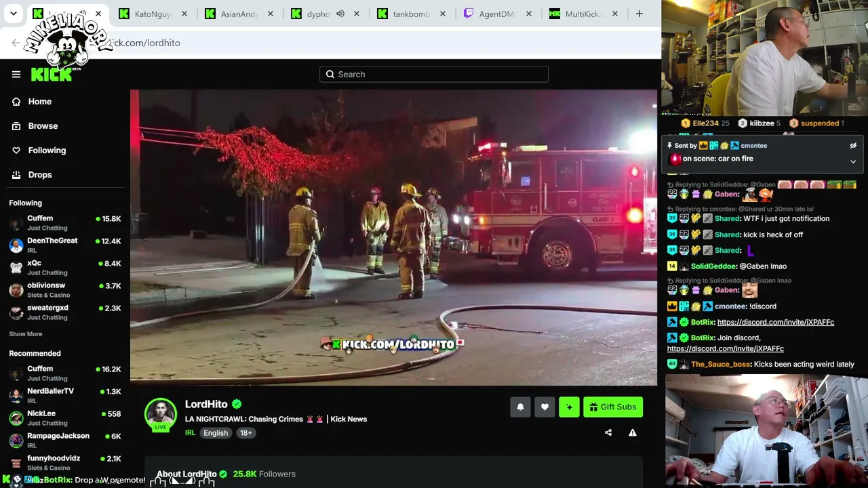Open the IRL category link under the stream title
Screen dimensions: 868x488
pyautogui.click(x=190, y=433)
